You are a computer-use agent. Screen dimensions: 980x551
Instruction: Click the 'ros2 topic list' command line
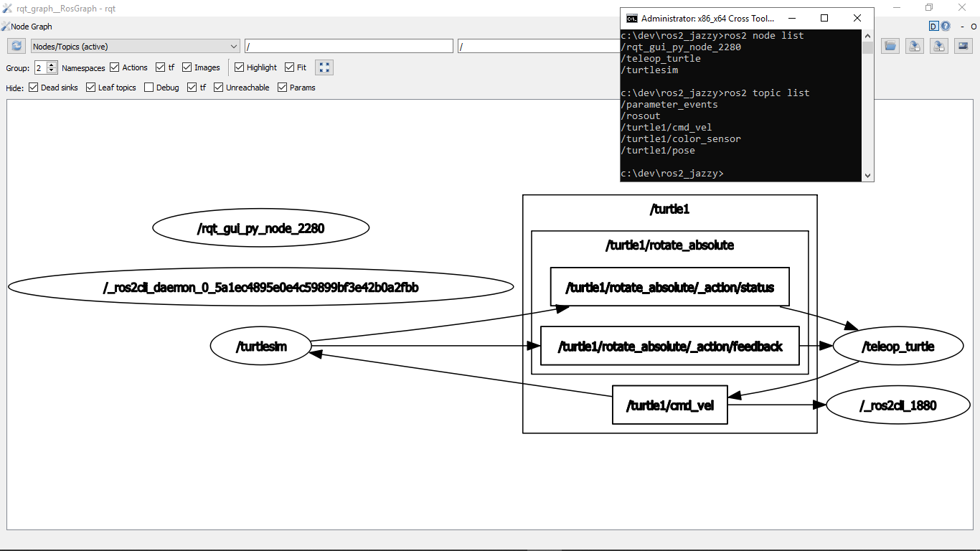715,93
